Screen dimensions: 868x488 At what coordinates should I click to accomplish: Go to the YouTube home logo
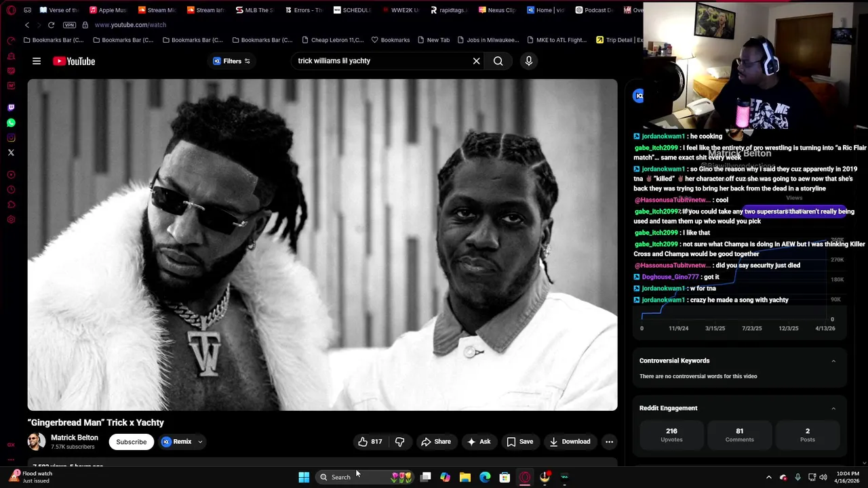[x=74, y=61]
